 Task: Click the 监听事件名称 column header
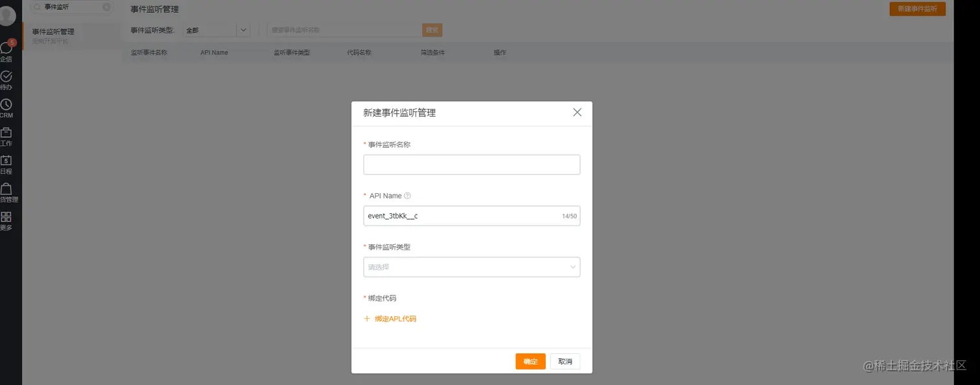(149, 52)
